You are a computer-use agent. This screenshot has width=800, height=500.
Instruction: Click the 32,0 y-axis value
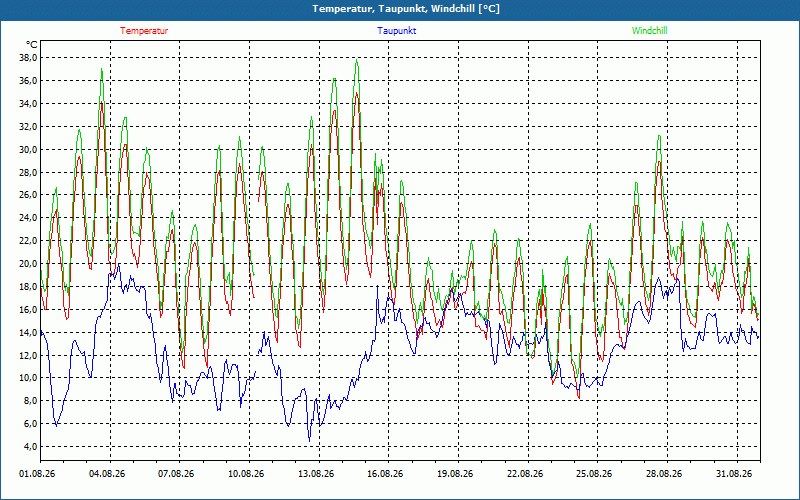tap(28, 127)
